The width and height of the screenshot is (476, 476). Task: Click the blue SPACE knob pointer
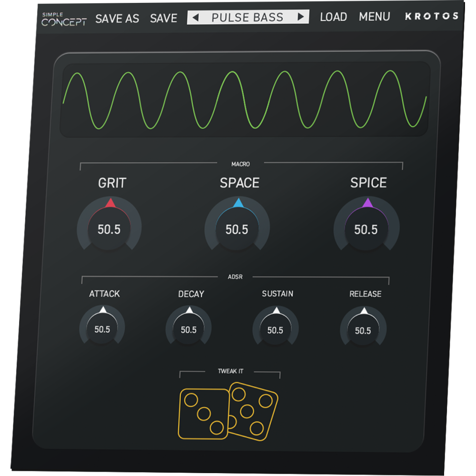[238, 203]
